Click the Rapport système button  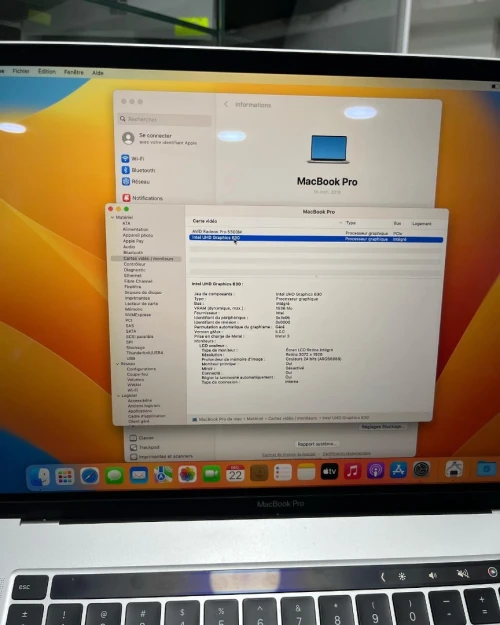point(317,444)
